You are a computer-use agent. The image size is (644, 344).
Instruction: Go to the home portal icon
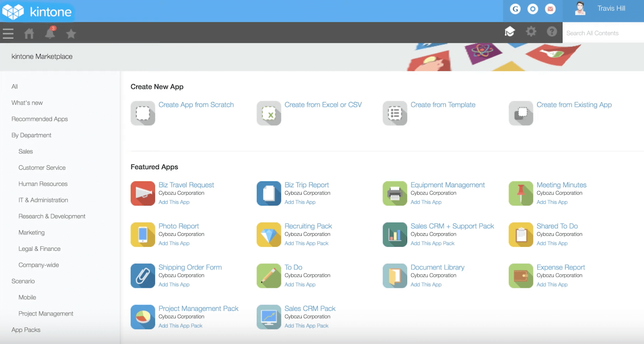pyautogui.click(x=29, y=34)
